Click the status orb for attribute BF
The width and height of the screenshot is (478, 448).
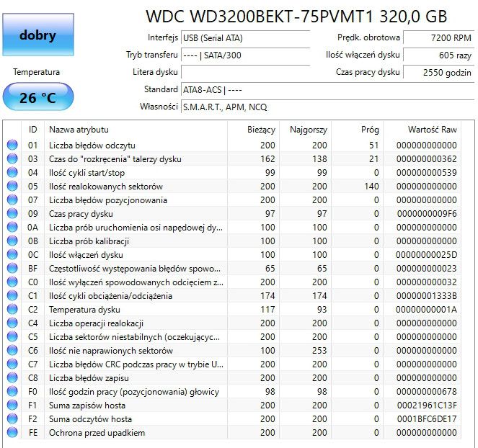point(12,268)
